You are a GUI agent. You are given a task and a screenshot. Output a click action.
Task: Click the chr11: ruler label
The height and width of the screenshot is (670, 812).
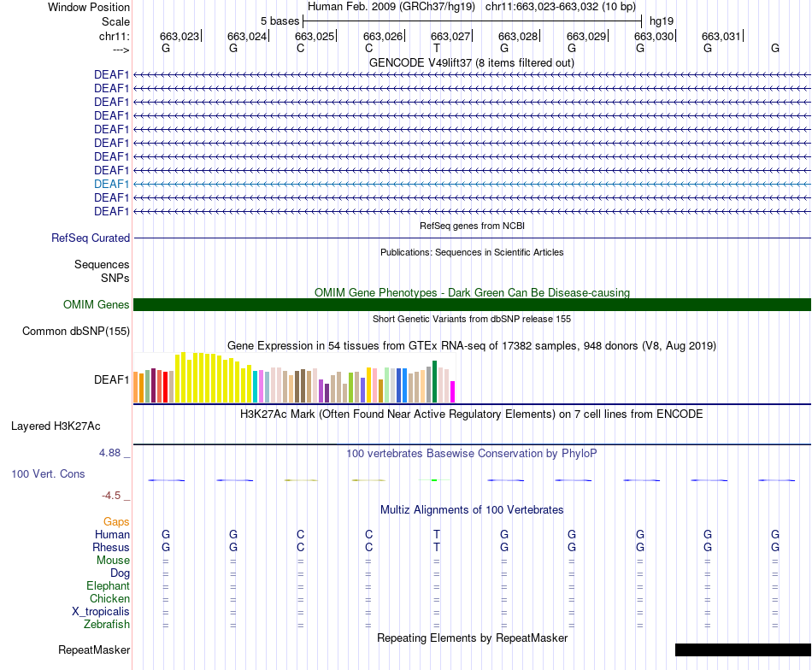(114, 36)
